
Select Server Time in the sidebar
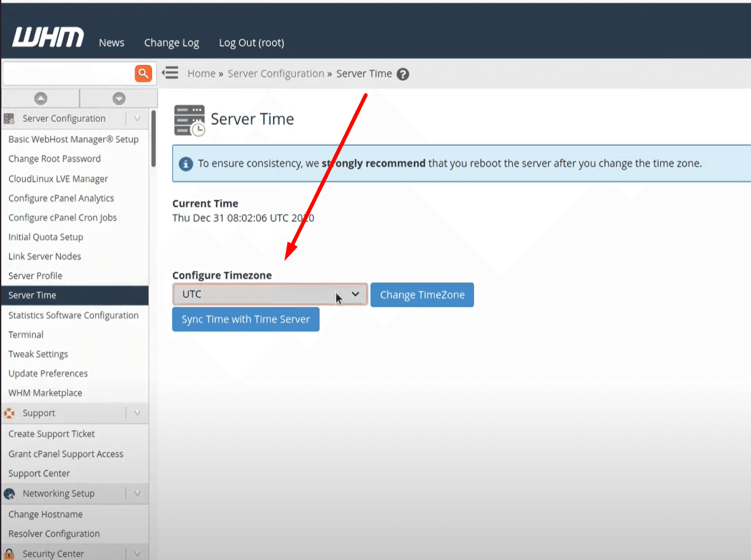tap(74, 295)
